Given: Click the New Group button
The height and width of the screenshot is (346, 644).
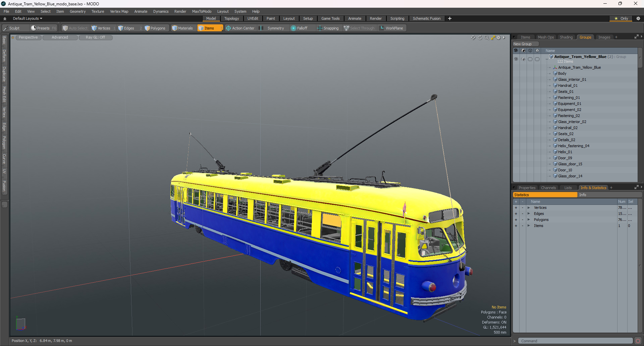Looking at the screenshot, I should [x=526, y=44].
